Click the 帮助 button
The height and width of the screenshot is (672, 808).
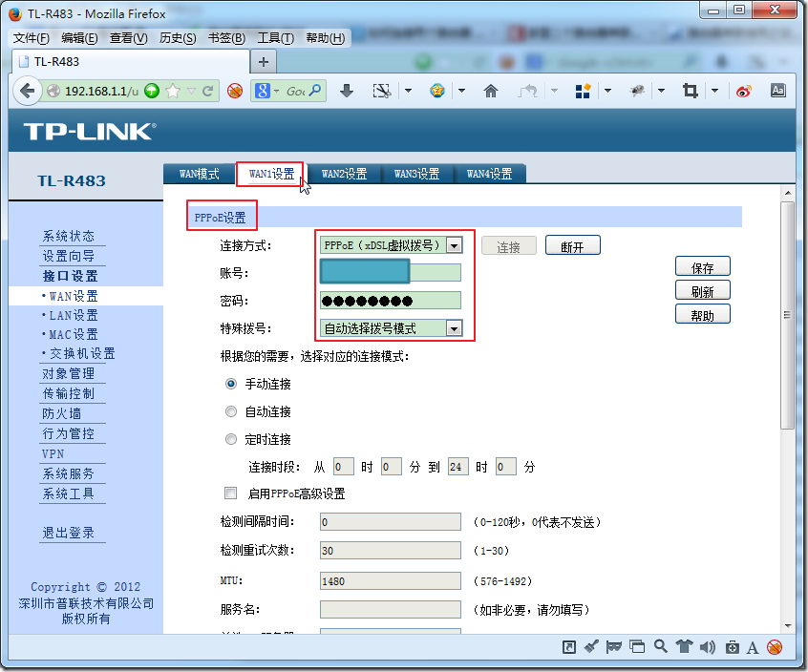pos(702,315)
